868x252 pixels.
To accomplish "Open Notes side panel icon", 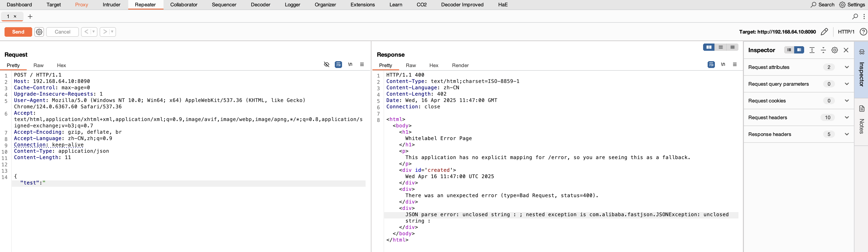I will tap(862, 109).
